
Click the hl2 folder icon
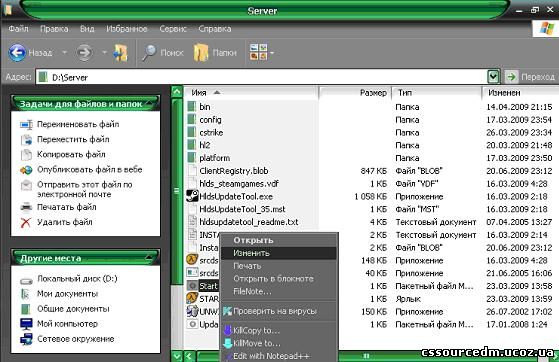(192, 145)
